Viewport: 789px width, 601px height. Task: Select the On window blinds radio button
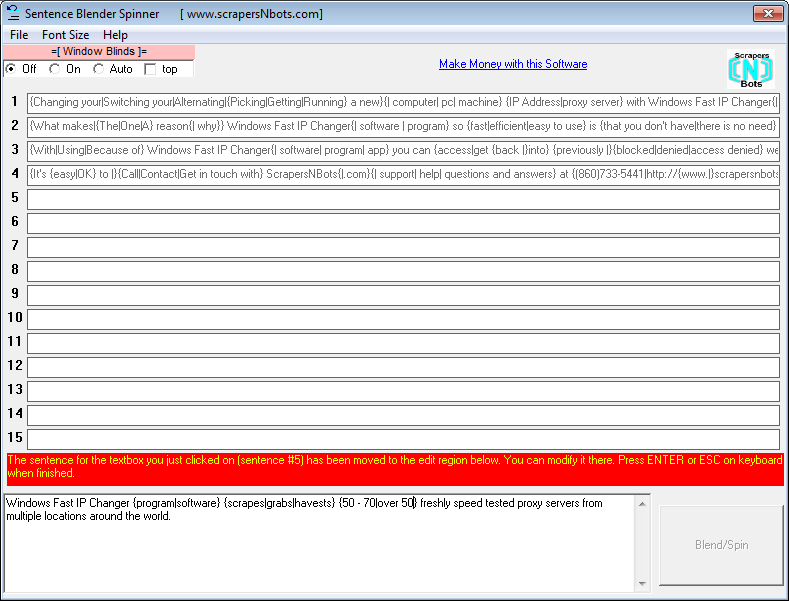click(54, 69)
